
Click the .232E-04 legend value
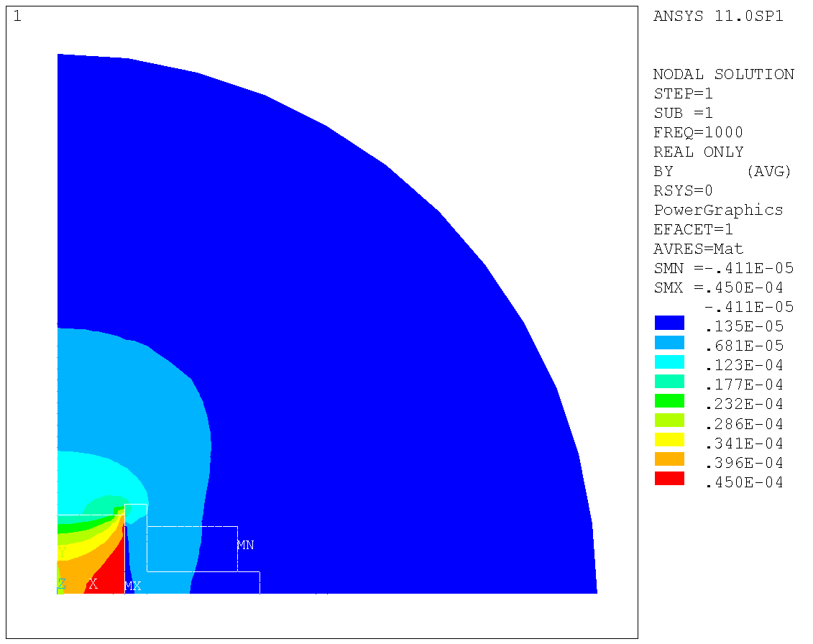coord(744,404)
